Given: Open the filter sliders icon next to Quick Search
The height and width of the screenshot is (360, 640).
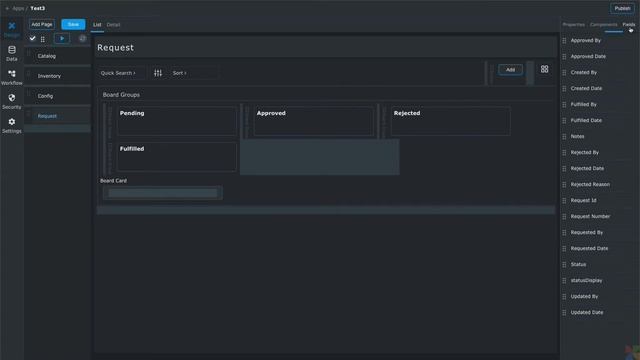Looking at the screenshot, I should click(x=158, y=73).
